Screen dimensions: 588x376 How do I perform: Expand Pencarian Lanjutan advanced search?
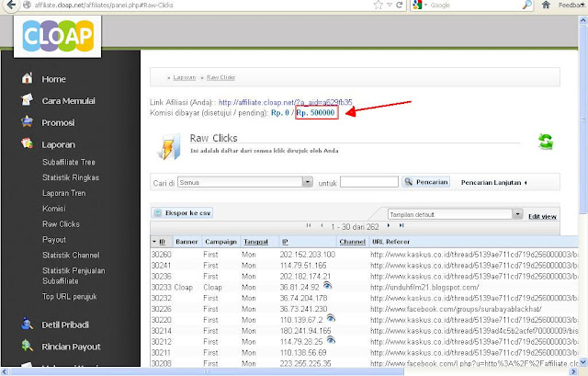pos(494,182)
